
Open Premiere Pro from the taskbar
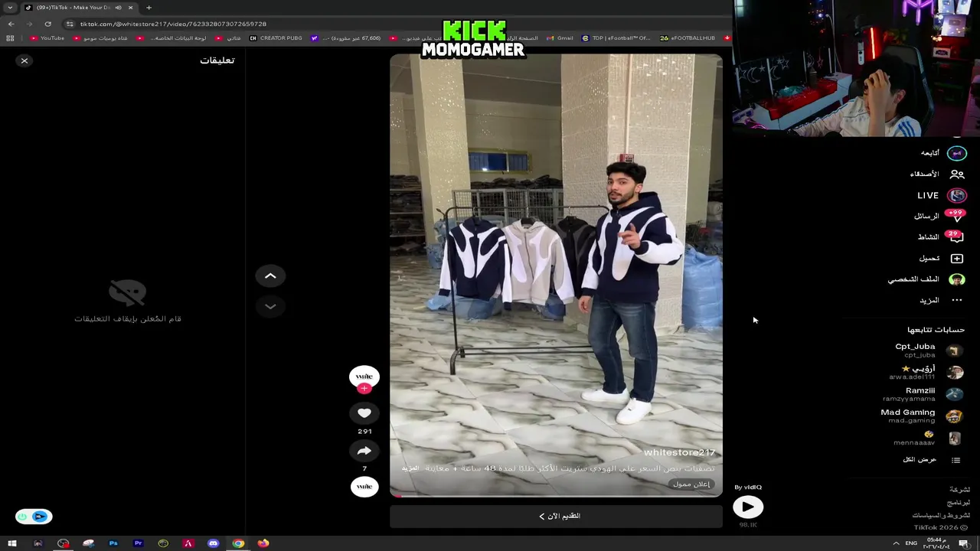[138, 543]
